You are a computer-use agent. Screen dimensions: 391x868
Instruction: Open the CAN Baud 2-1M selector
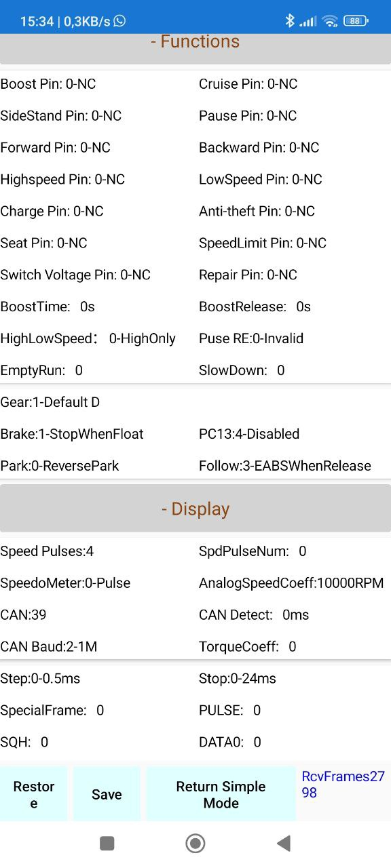tap(49, 646)
